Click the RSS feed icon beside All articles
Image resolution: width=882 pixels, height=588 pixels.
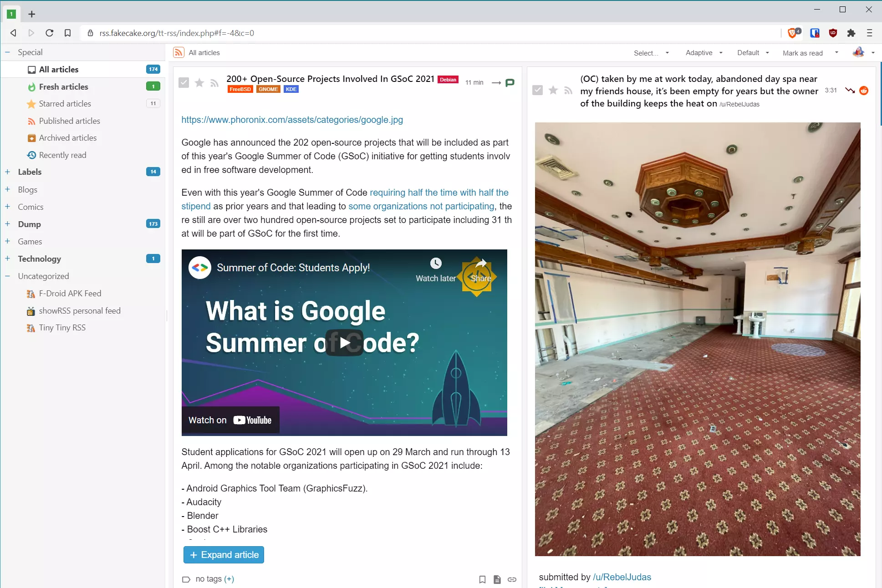coord(179,53)
